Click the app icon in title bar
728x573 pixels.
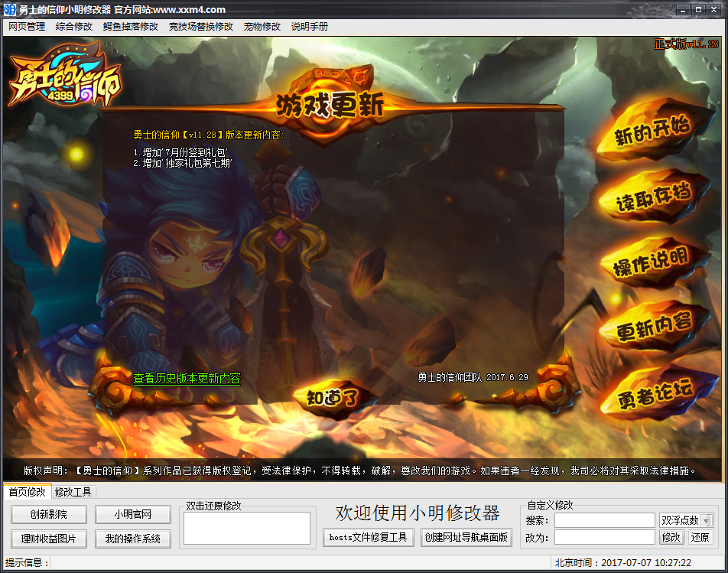[x=9, y=9]
